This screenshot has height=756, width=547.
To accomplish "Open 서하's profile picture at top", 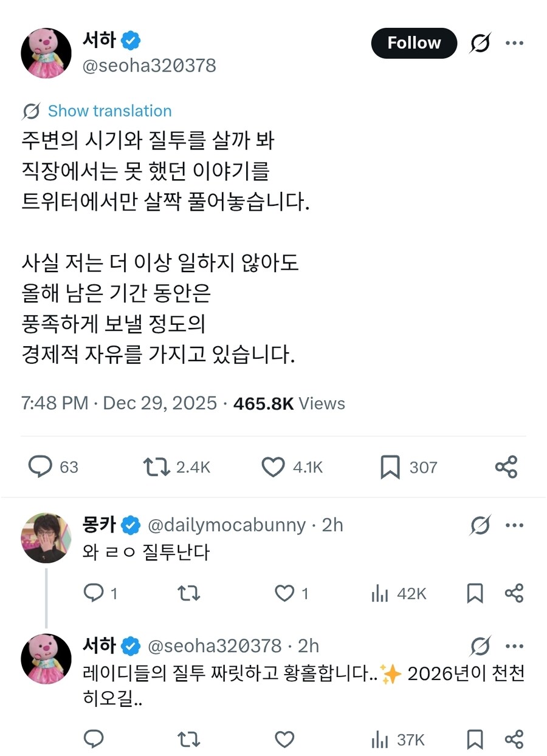I will point(46,53).
